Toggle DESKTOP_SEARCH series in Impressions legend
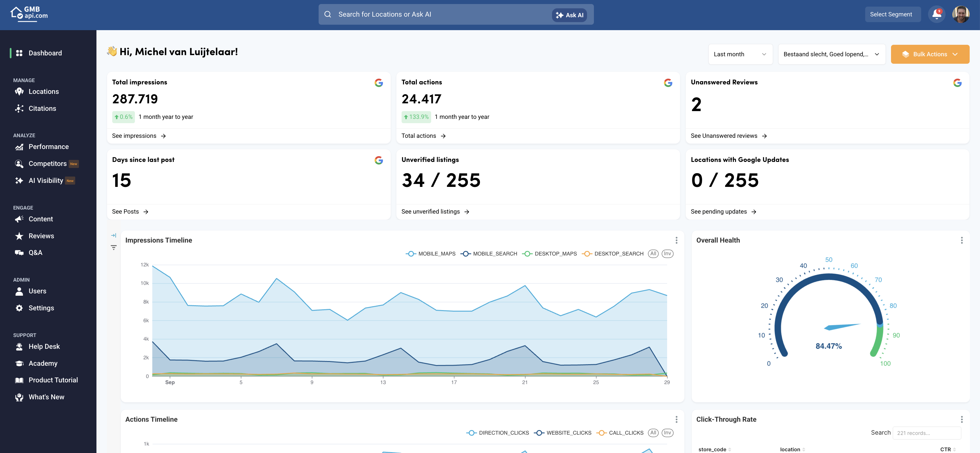The height and width of the screenshot is (453, 980). [613, 254]
